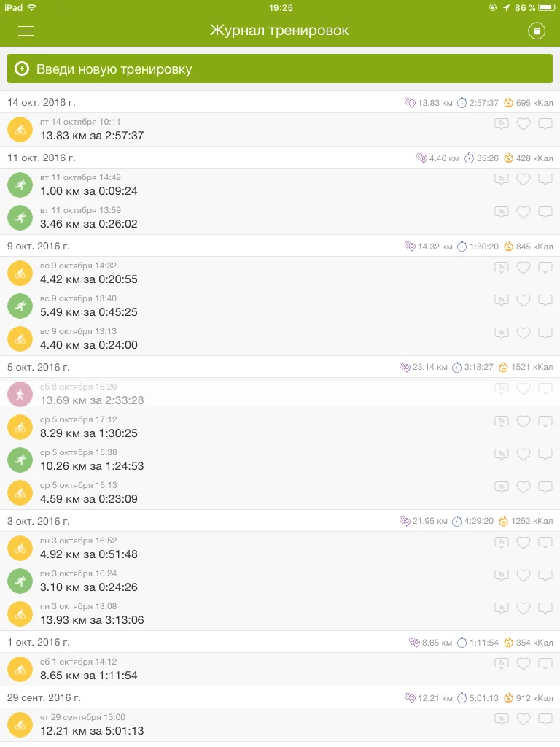Viewport: 560px width, 747px height.
Task: Like the 8.65 км workout from 1 октября
Action: point(523,664)
